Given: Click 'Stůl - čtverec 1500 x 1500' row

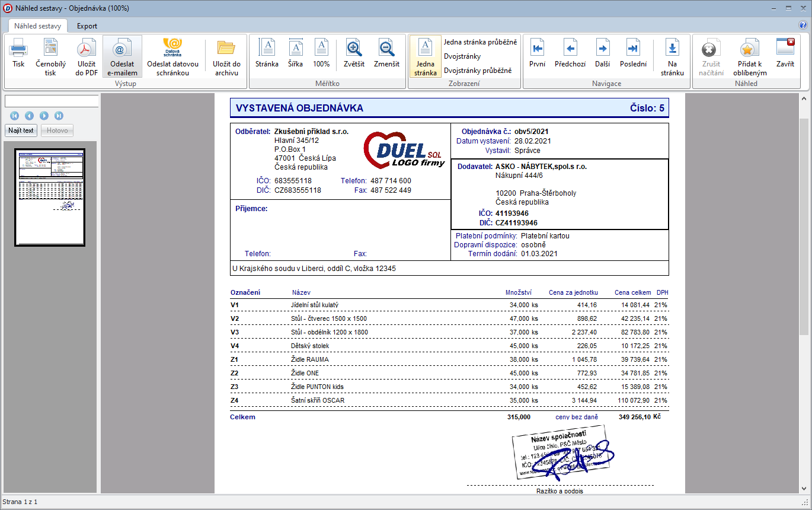Looking at the screenshot, I should pos(449,318).
